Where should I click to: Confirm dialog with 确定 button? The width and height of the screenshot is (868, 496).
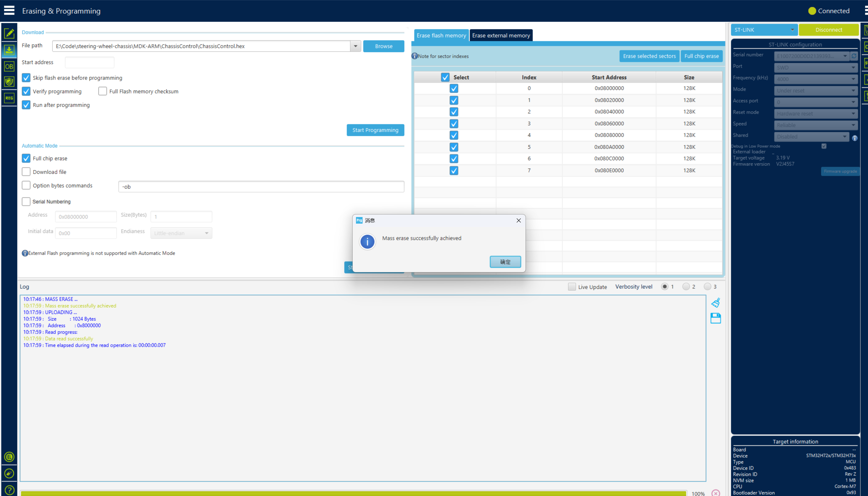click(505, 262)
